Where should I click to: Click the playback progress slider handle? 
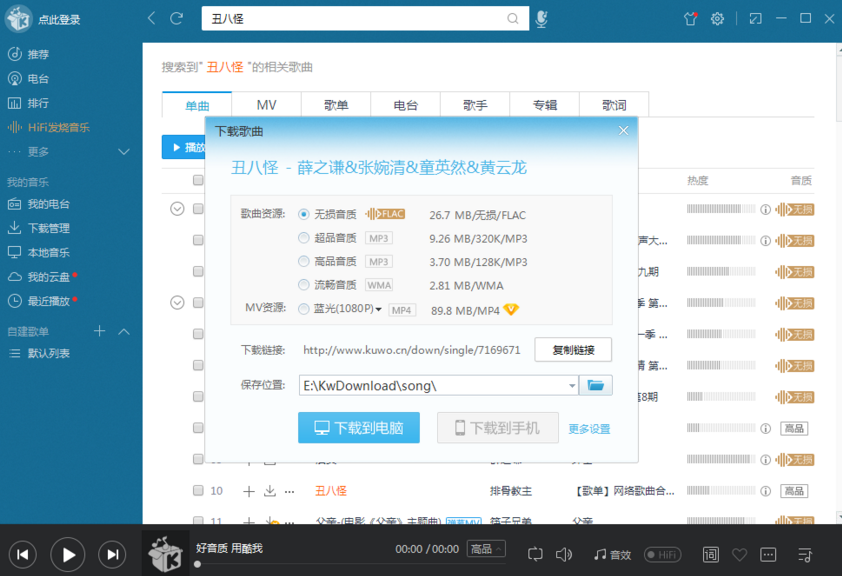[198, 564]
